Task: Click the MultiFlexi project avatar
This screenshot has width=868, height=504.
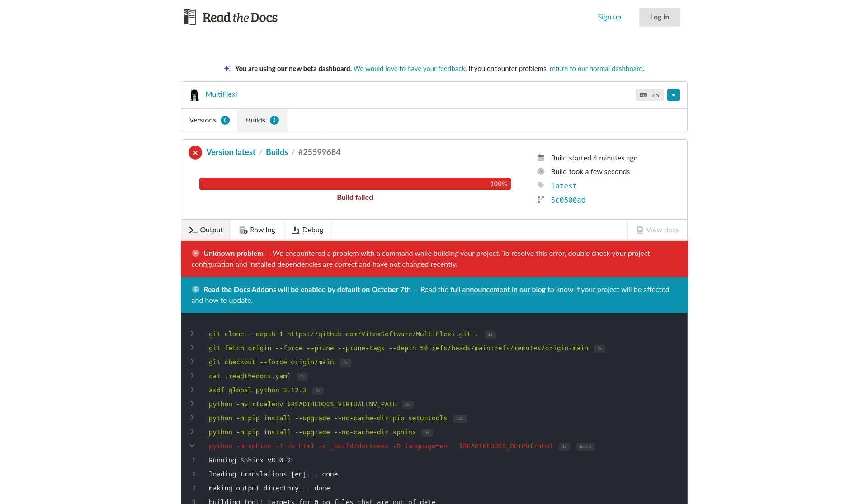Action: [x=194, y=95]
